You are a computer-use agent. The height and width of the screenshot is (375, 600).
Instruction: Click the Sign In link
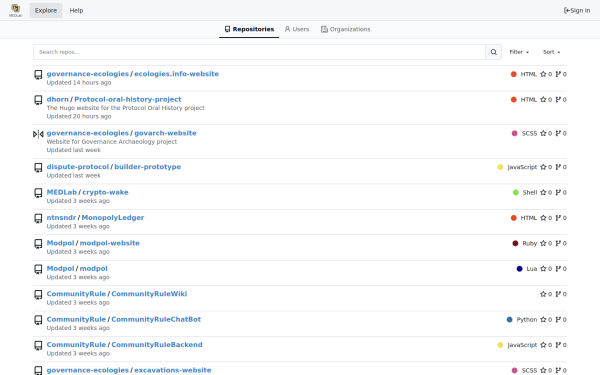pos(577,10)
